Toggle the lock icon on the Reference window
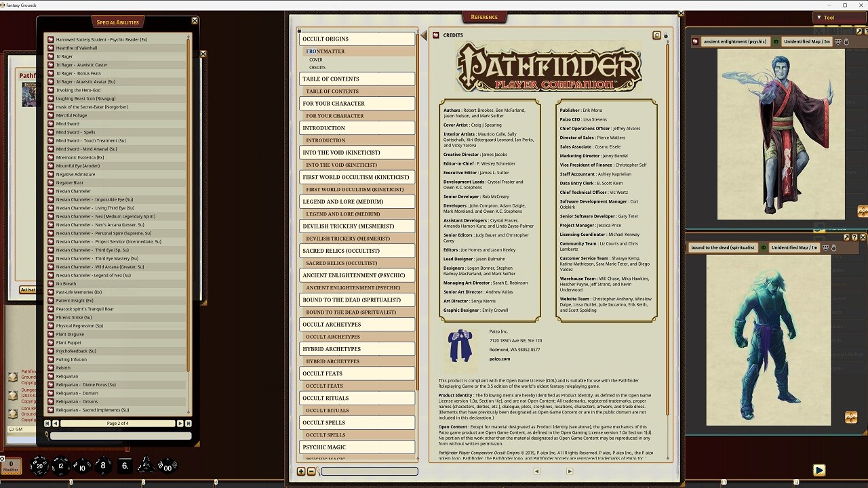This screenshot has height=488, width=868. [x=666, y=35]
